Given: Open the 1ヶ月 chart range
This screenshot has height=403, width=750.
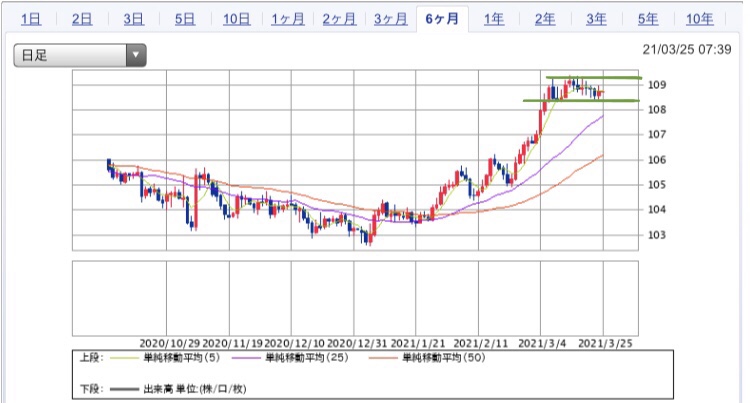Looking at the screenshot, I should pos(288,19).
